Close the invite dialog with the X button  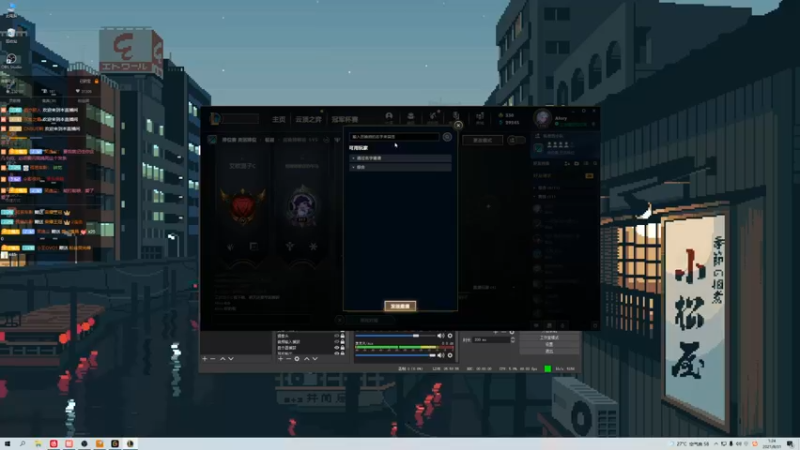[x=458, y=125]
